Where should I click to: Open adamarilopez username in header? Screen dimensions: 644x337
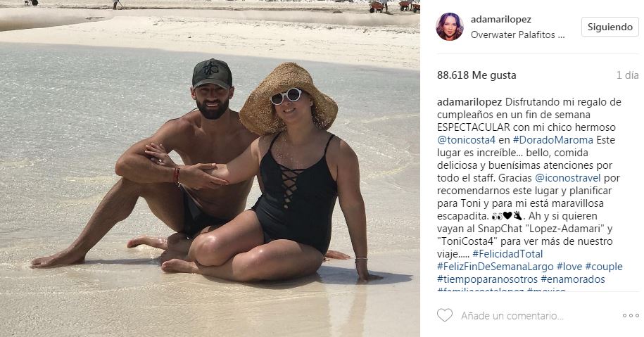(500, 19)
